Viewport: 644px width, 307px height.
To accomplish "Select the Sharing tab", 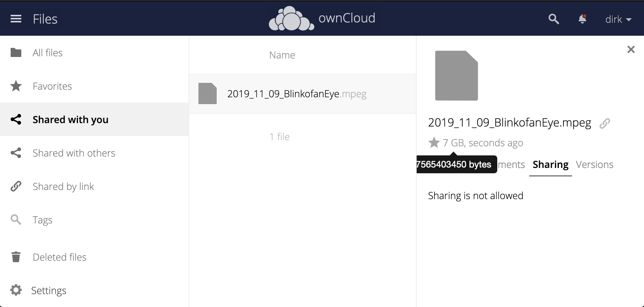I will coord(550,165).
